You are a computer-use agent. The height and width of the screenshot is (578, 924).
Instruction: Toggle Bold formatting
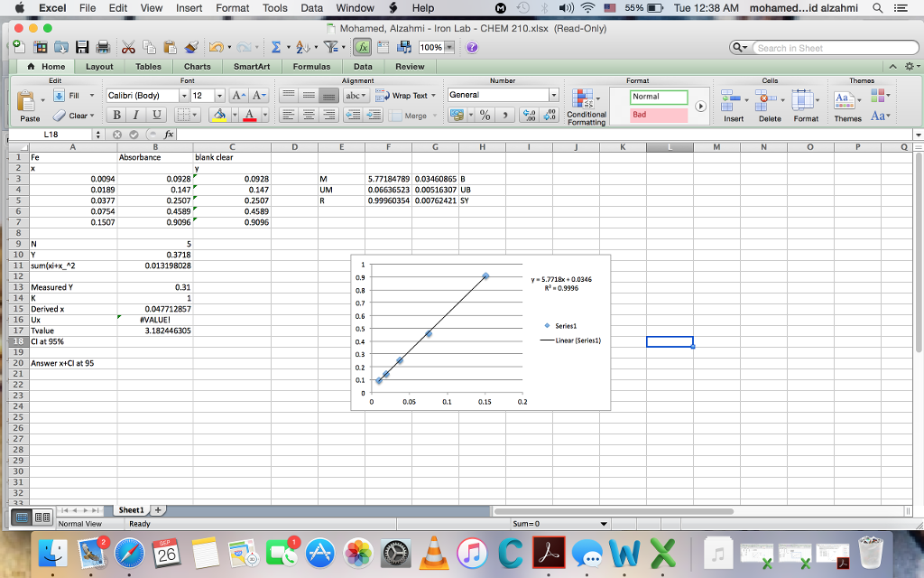pyautogui.click(x=116, y=115)
